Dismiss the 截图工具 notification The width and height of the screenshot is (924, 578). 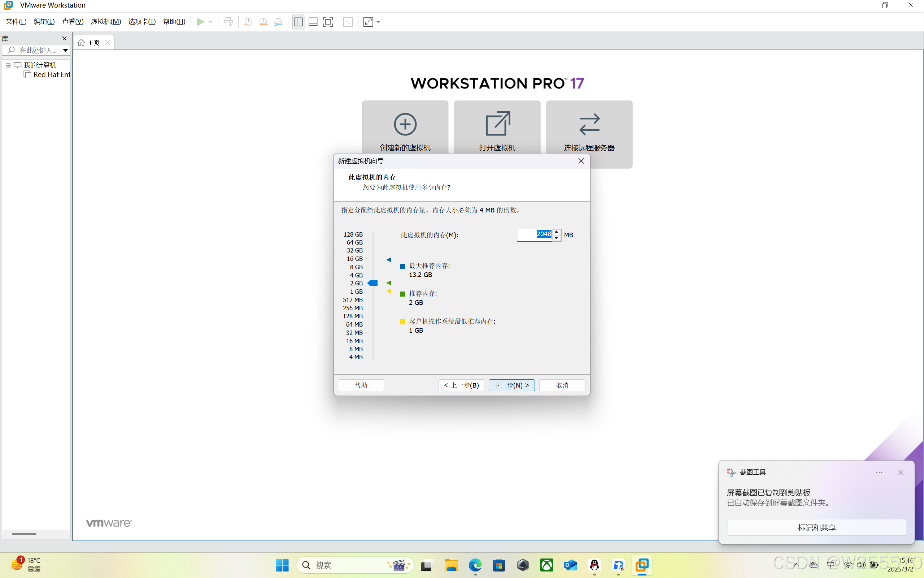click(901, 473)
